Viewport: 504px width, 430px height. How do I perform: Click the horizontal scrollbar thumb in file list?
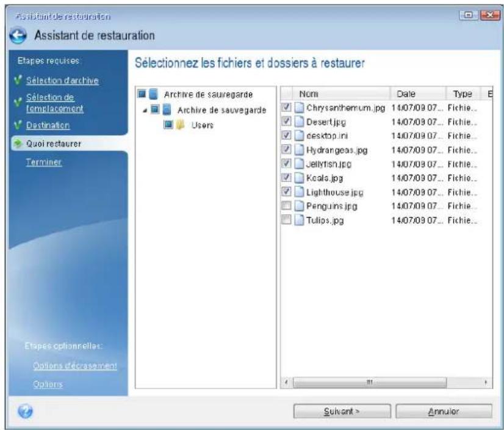click(x=370, y=382)
